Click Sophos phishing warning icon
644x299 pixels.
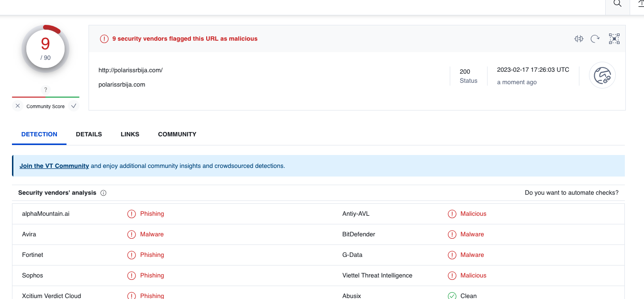tap(132, 276)
